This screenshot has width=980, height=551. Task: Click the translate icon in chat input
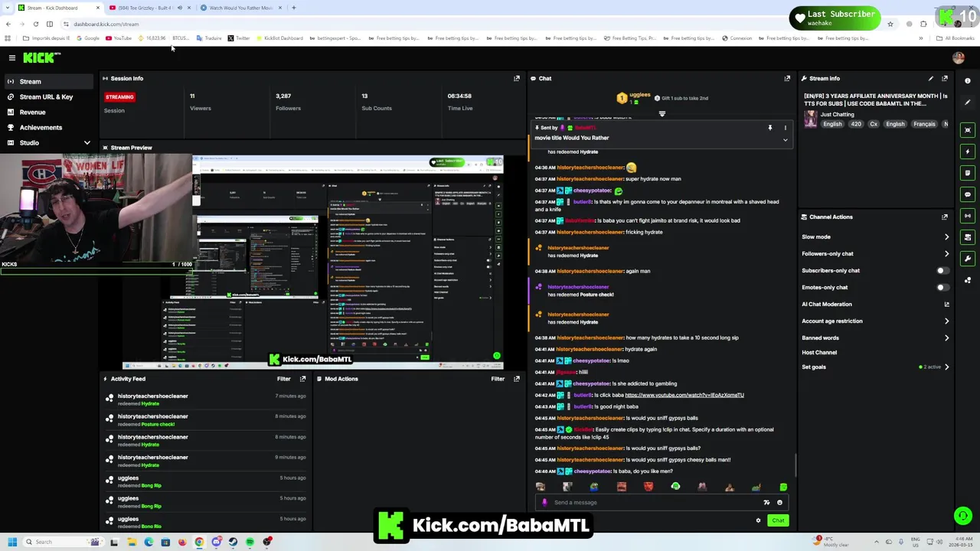click(x=766, y=503)
